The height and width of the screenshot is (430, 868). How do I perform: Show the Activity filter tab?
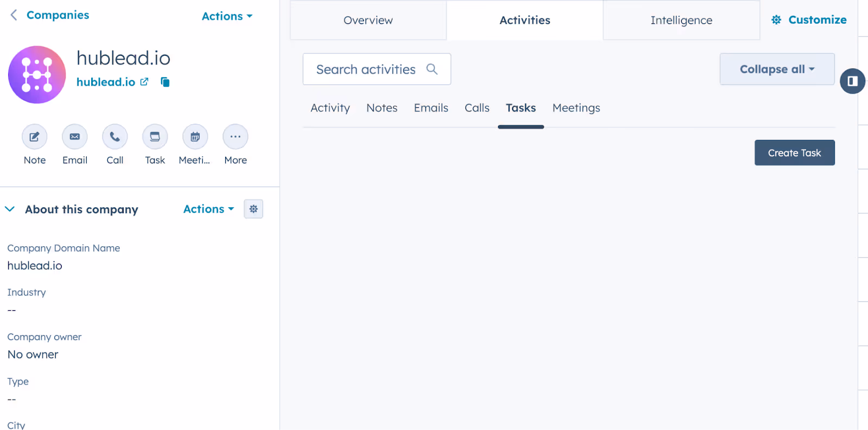[x=330, y=108]
